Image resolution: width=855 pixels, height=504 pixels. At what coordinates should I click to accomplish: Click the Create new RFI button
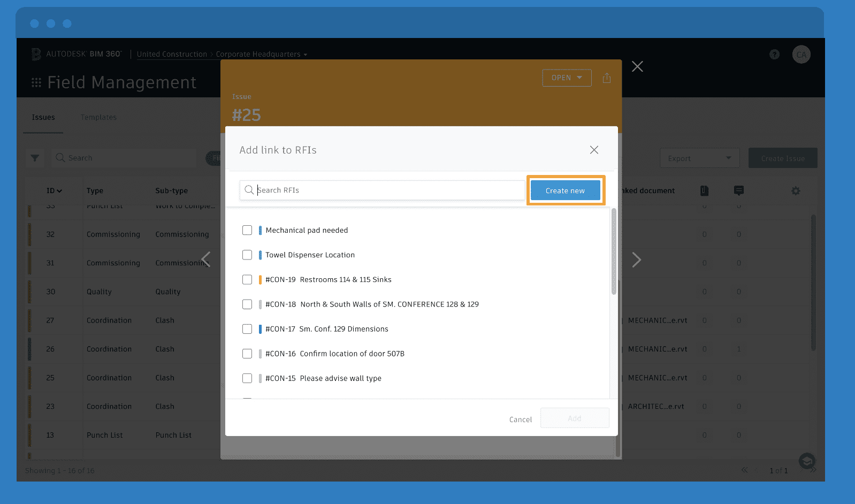565,190
